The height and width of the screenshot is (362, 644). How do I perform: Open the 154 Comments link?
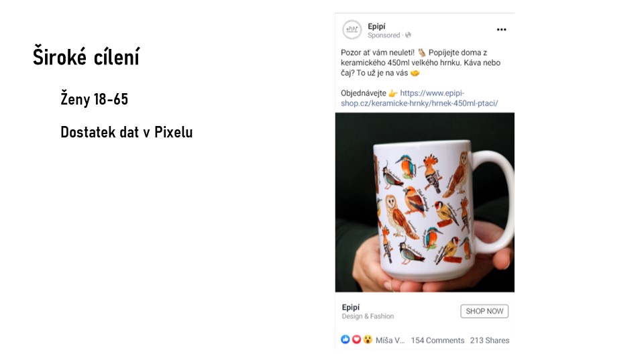[x=437, y=341]
